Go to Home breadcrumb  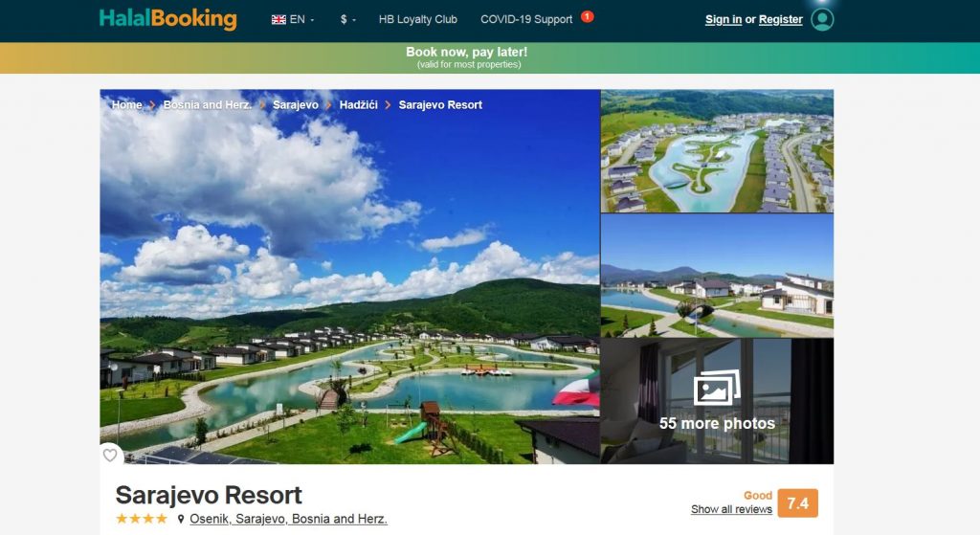(x=127, y=105)
